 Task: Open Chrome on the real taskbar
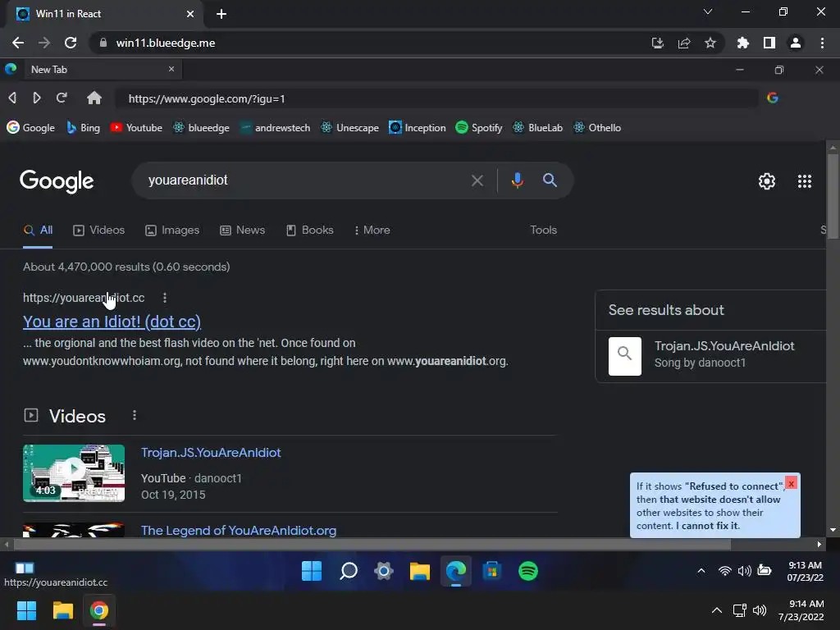tap(99, 610)
